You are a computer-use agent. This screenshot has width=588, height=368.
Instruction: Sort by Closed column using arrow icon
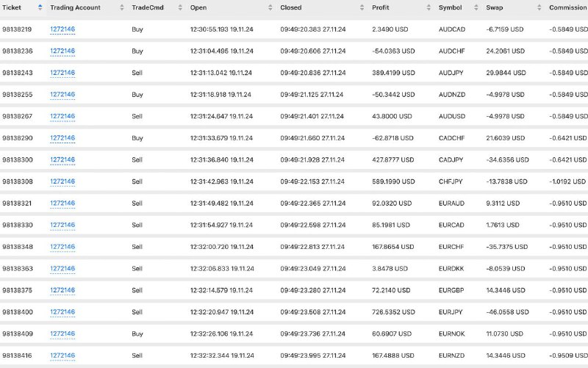coord(362,7)
